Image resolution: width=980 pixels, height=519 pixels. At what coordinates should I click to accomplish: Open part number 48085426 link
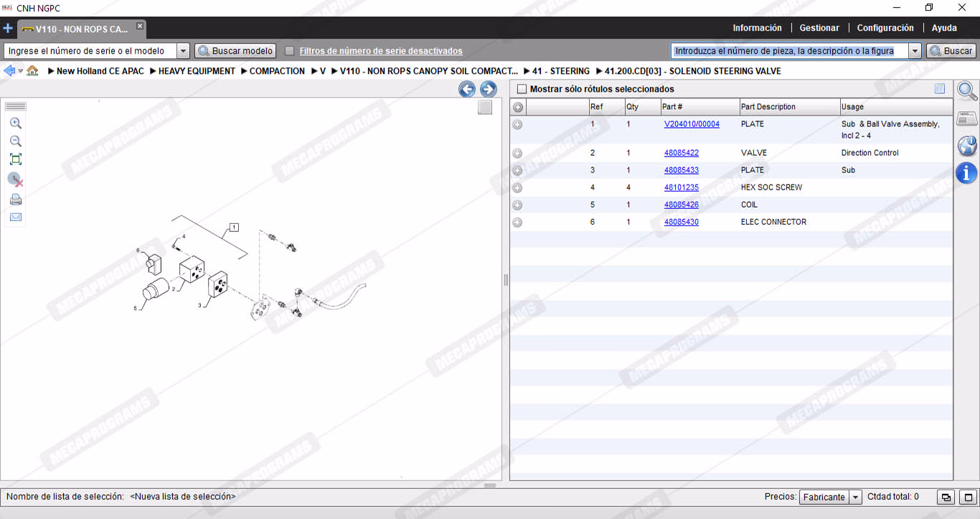point(681,205)
